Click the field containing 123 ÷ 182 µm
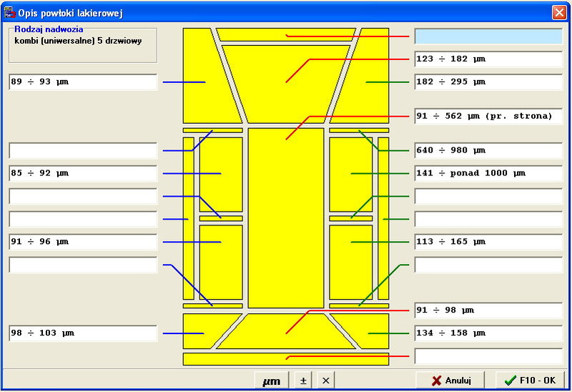The height and width of the screenshot is (392, 572). 488,59
